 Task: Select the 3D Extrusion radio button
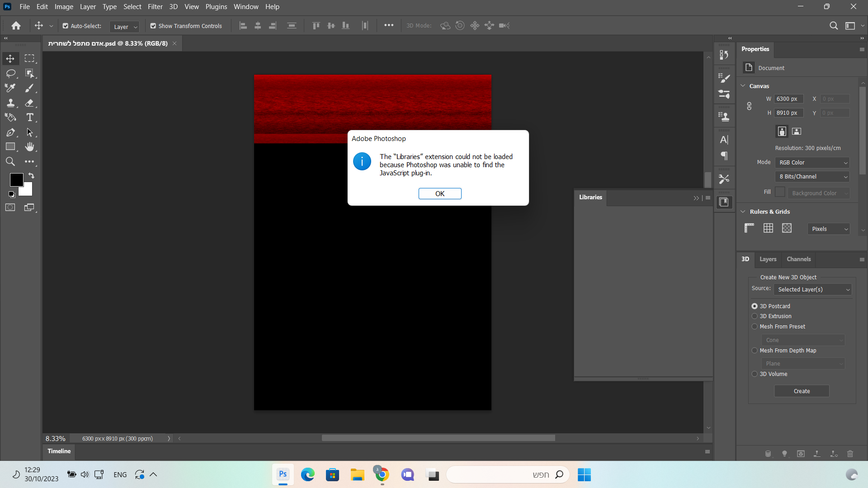(x=755, y=316)
